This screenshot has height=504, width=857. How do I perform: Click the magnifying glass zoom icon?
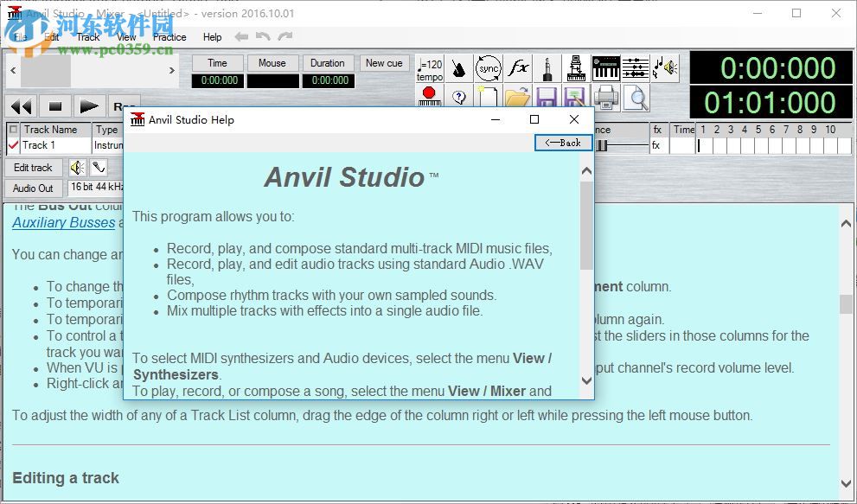click(x=636, y=98)
